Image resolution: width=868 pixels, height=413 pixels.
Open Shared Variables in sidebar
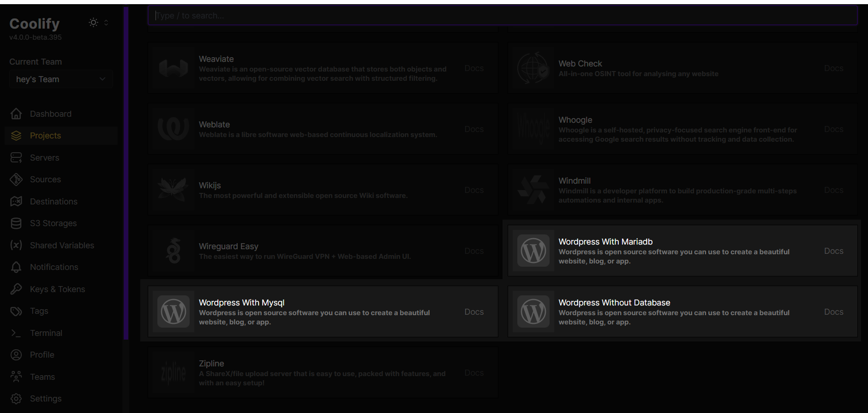(x=61, y=245)
